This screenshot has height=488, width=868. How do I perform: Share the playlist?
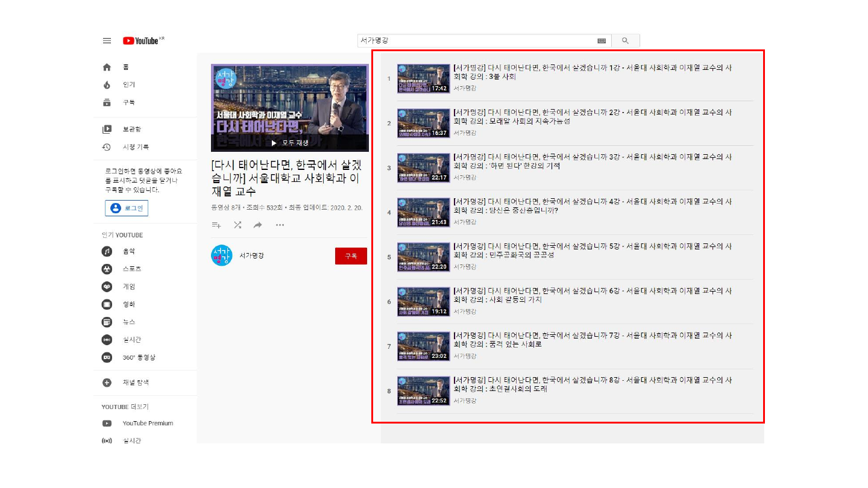(258, 225)
